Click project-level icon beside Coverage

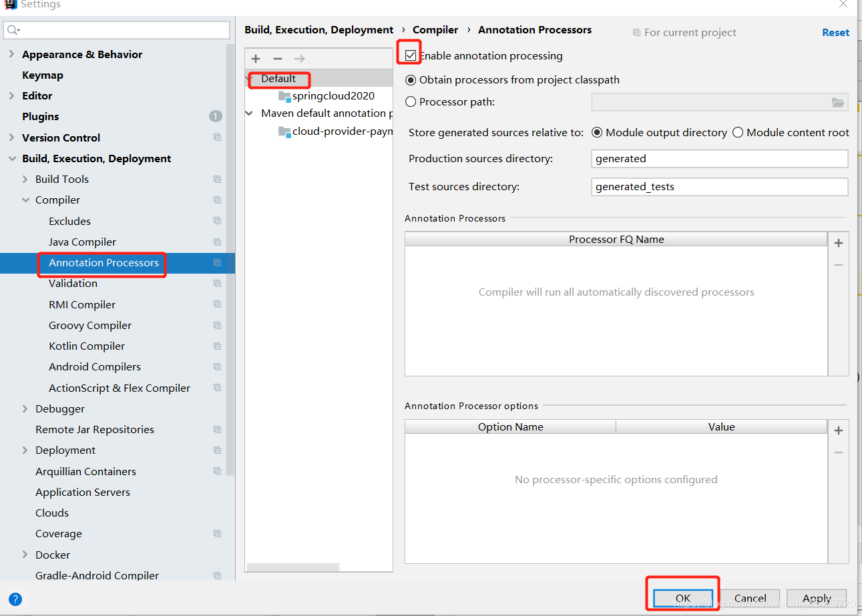tap(217, 533)
